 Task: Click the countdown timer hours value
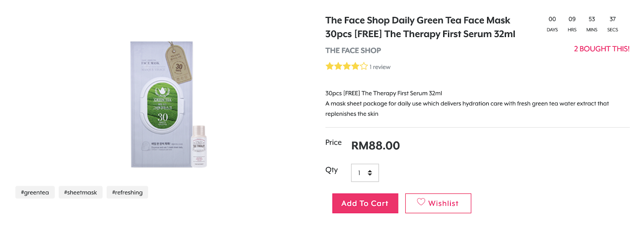coord(572,19)
